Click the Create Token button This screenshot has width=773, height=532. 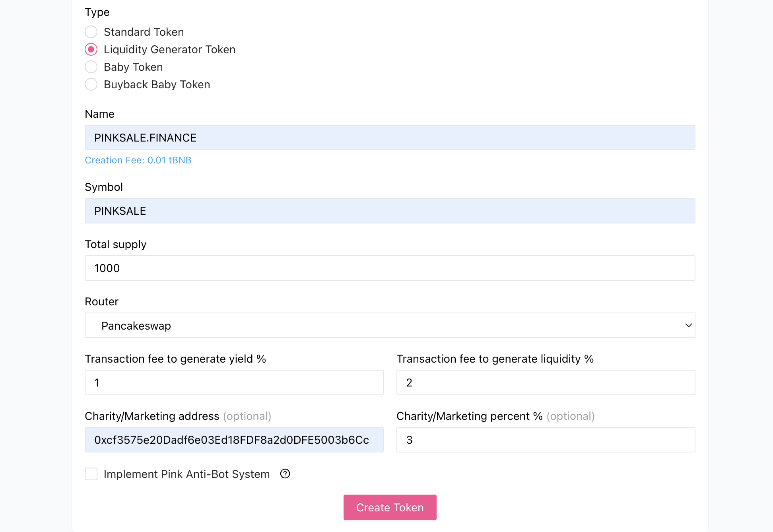click(390, 507)
